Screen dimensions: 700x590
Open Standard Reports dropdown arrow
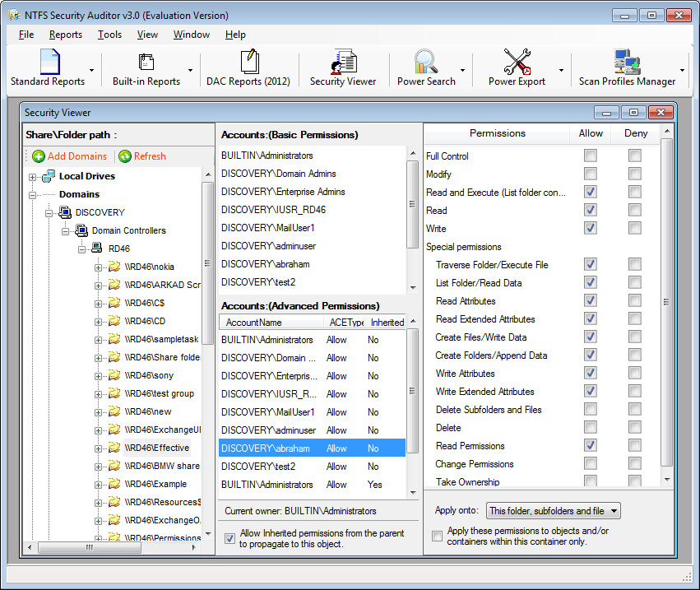click(x=91, y=71)
